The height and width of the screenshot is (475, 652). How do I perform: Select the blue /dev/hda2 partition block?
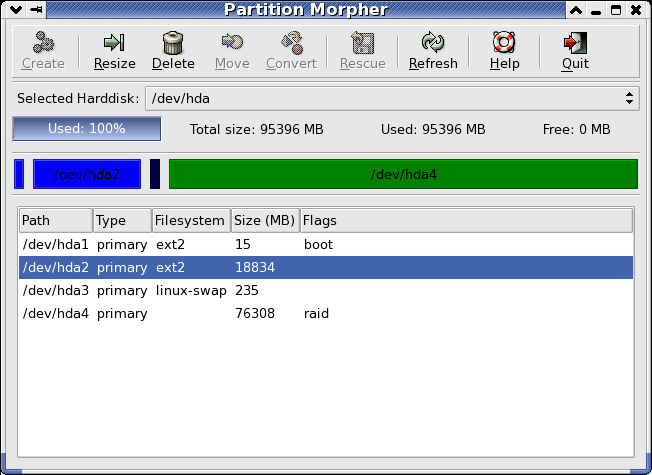87,174
